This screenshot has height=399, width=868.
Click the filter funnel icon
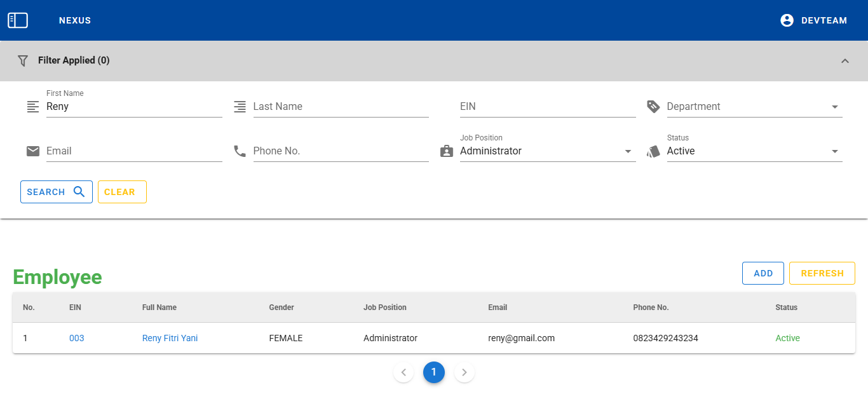click(x=23, y=60)
